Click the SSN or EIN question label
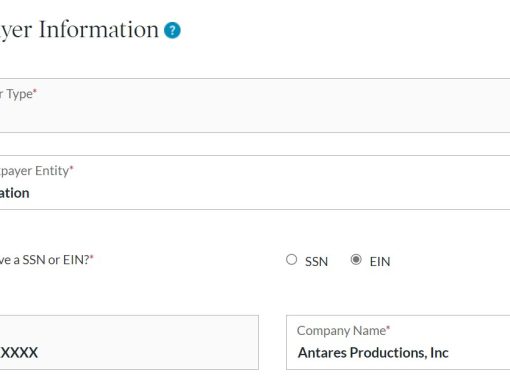 point(45,260)
